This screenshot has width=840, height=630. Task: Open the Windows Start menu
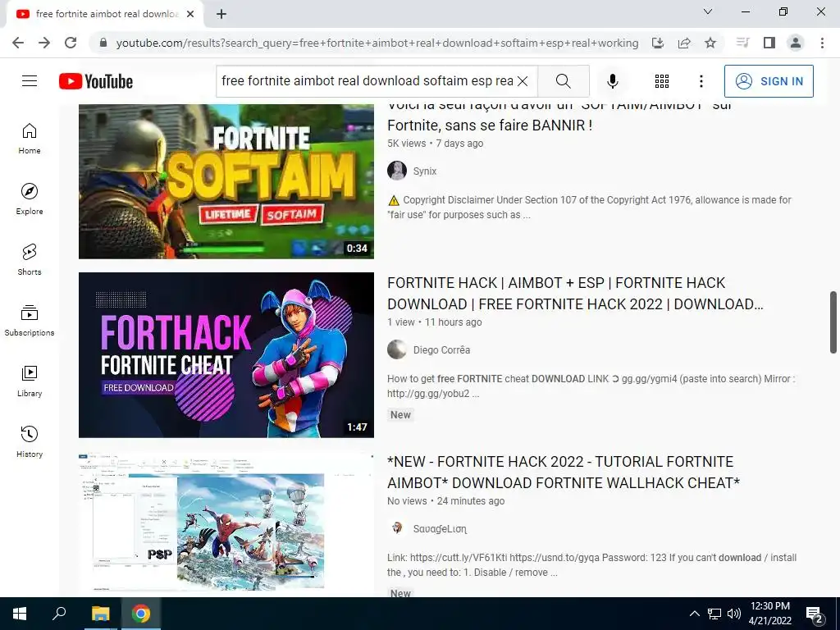click(20, 614)
